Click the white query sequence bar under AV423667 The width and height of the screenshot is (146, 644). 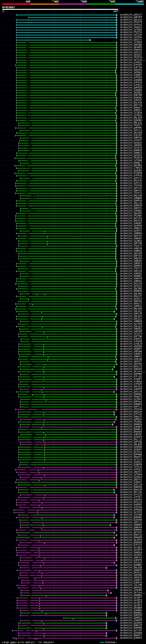tap(60, 9)
